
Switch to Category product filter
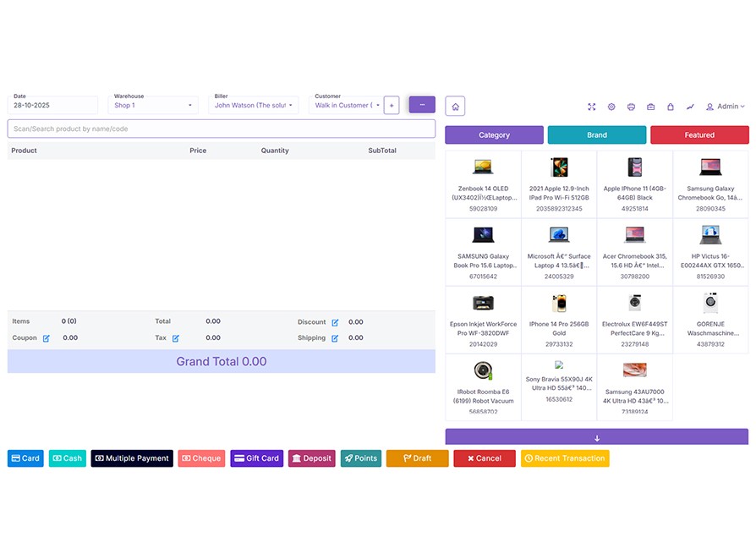(x=494, y=135)
